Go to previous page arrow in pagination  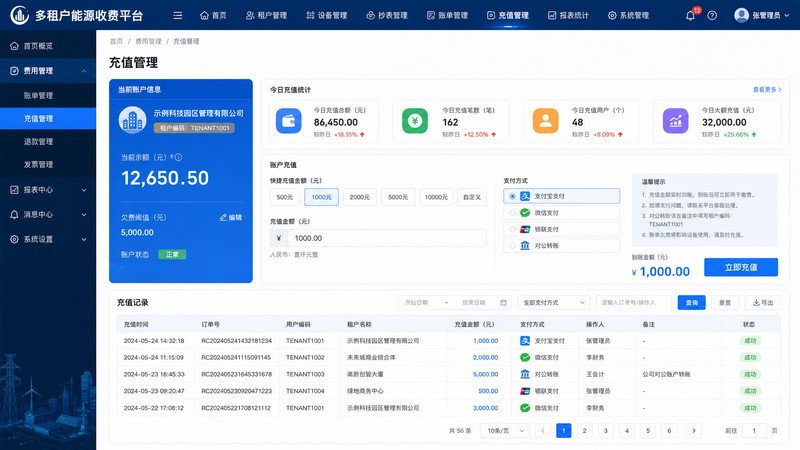[x=542, y=431]
